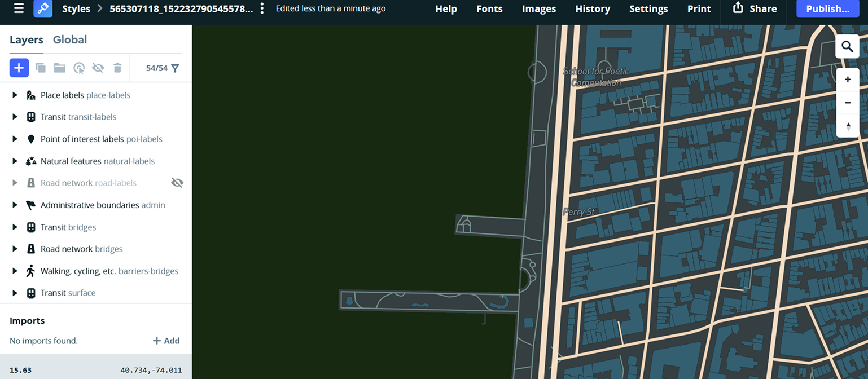Click the Publish button
Screen dimensions: 868x379
(x=827, y=8)
